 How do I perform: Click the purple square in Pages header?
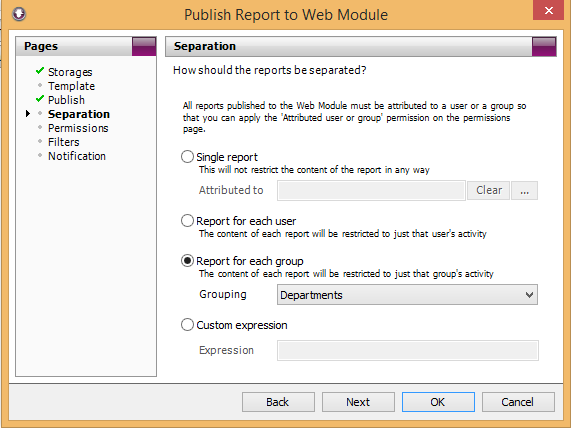point(144,46)
